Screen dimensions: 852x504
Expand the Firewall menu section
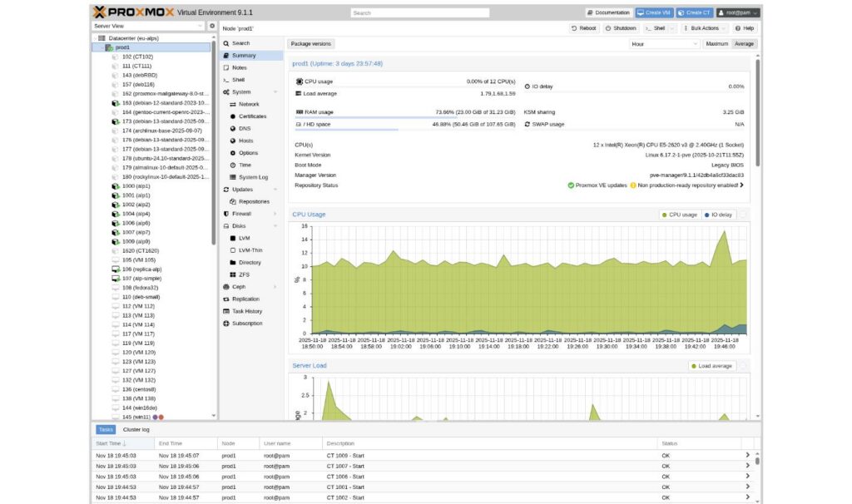tap(275, 214)
